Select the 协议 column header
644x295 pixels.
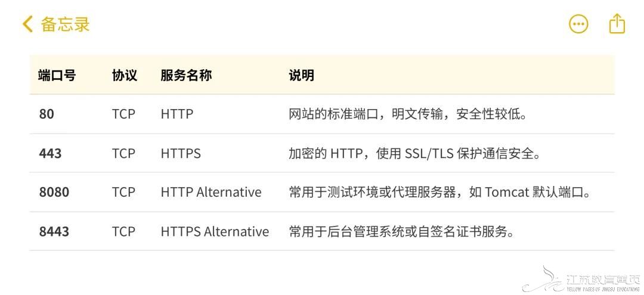pos(124,76)
